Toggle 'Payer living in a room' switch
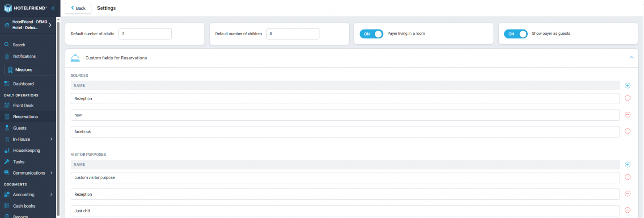The height and width of the screenshot is (218, 644). pyautogui.click(x=371, y=34)
